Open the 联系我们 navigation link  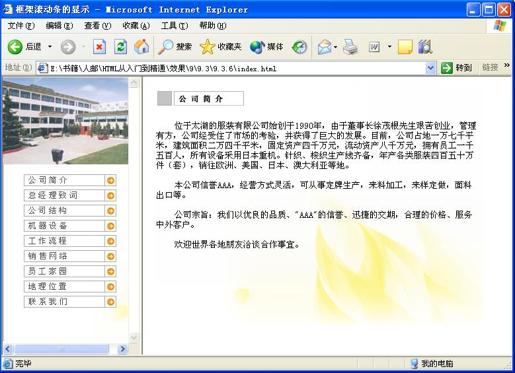pos(70,302)
